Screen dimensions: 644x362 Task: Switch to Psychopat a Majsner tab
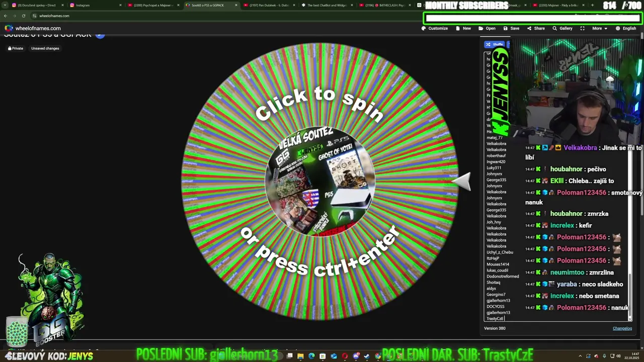(x=153, y=5)
